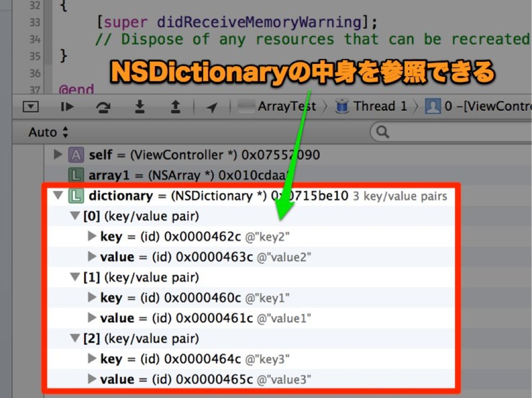Expand the value row showing @"value2"
The image size is (532, 398).
click(x=92, y=256)
